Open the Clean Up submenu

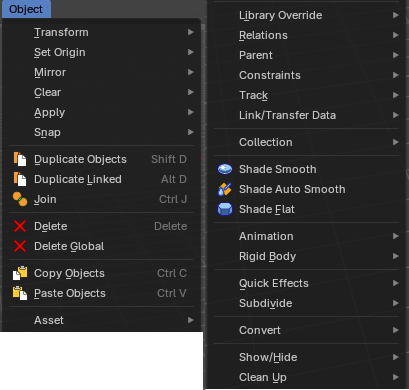click(306, 377)
